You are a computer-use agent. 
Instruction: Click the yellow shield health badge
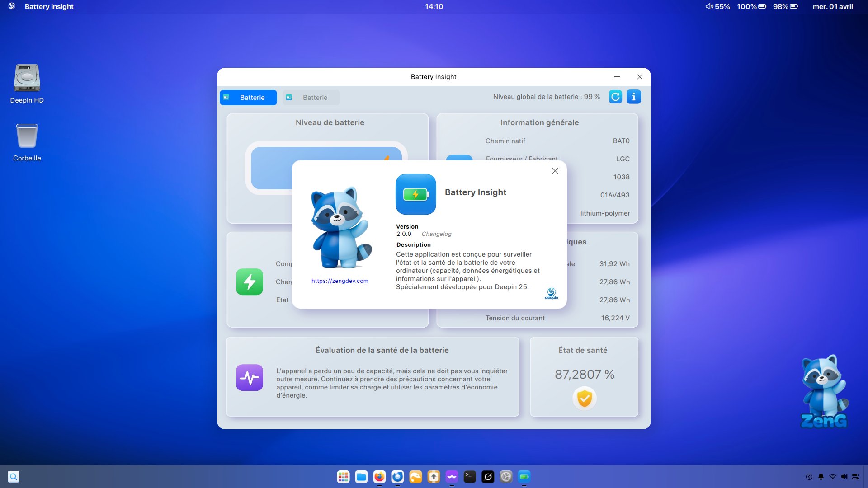tap(584, 399)
